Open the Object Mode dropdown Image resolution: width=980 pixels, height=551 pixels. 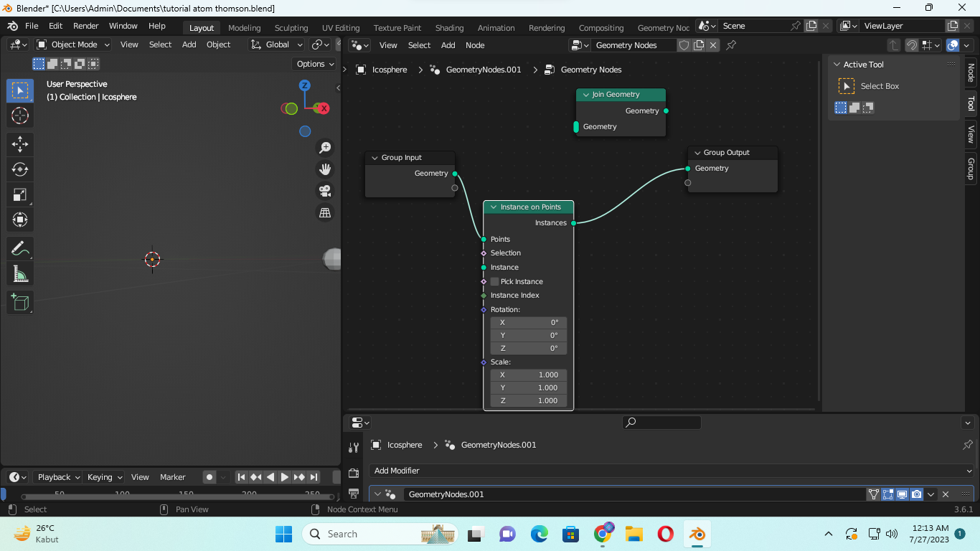[x=73, y=44]
